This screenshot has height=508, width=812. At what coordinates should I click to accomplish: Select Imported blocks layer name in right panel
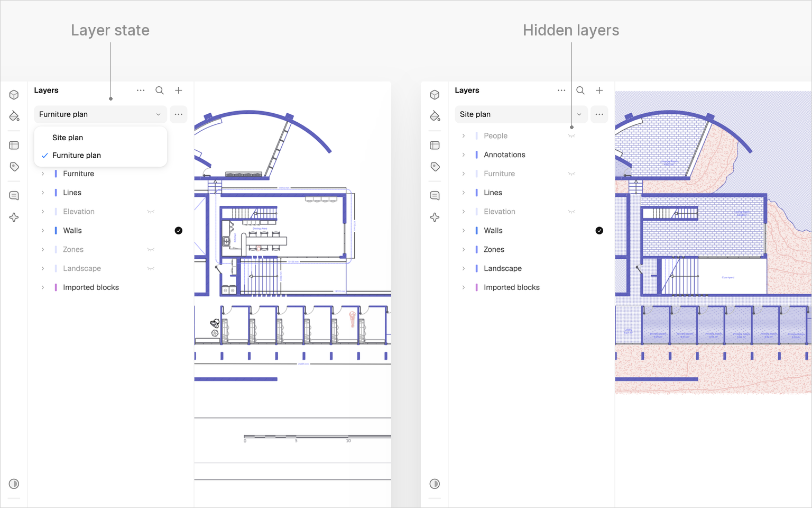(x=512, y=287)
